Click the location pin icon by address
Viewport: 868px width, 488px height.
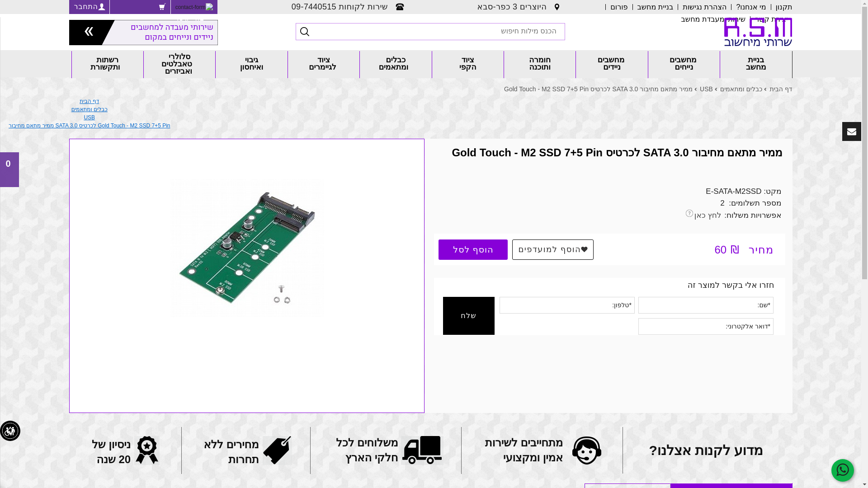click(x=557, y=7)
